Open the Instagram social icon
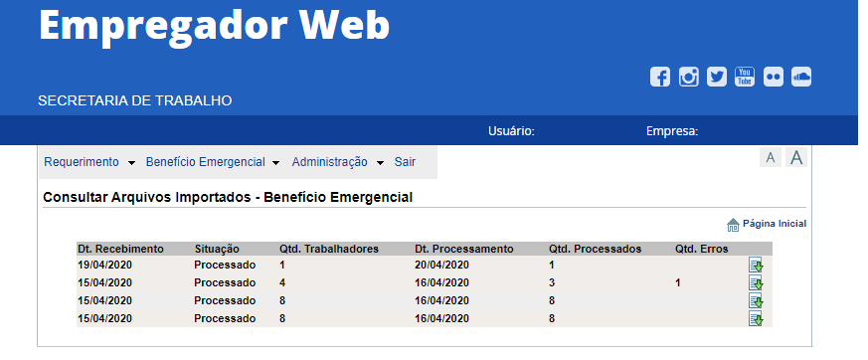Viewport: 868px width, 360px height. pos(689,77)
